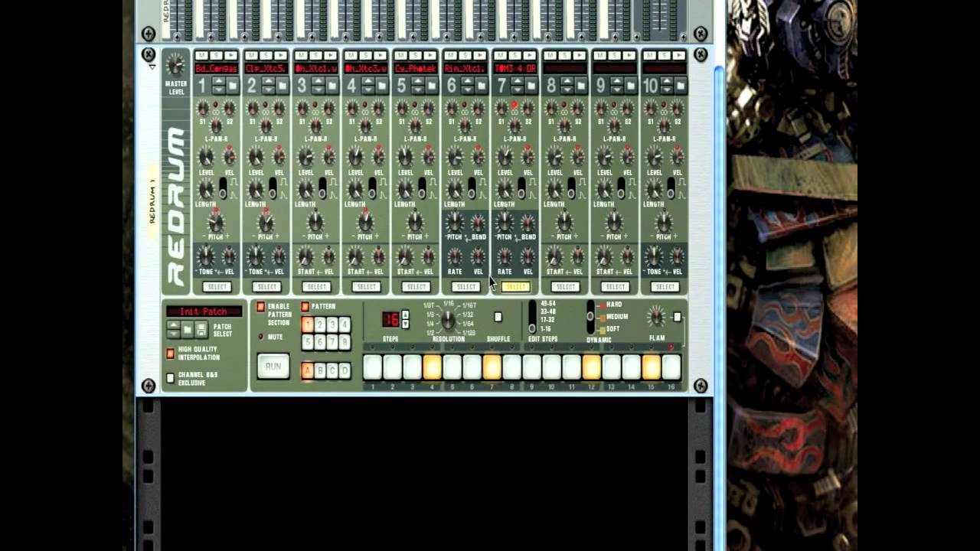980x551 pixels.
Task: Click the Flam amount knob
Action: (x=655, y=318)
